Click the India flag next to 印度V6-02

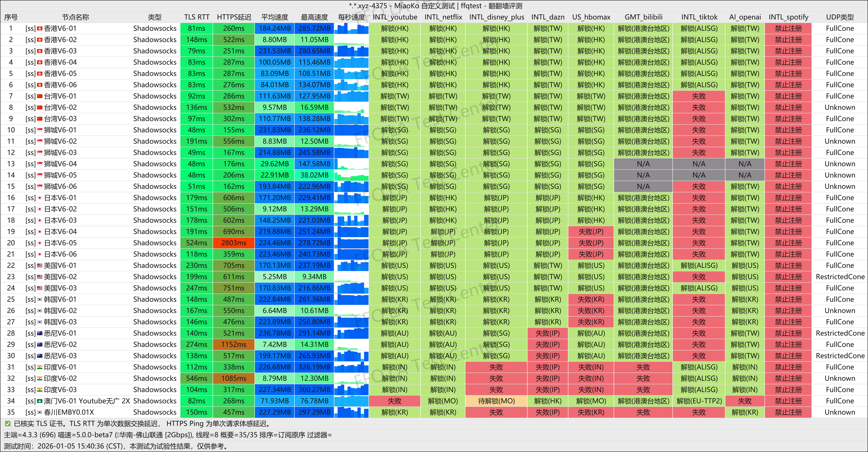pyautogui.click(x=40, y=379)
